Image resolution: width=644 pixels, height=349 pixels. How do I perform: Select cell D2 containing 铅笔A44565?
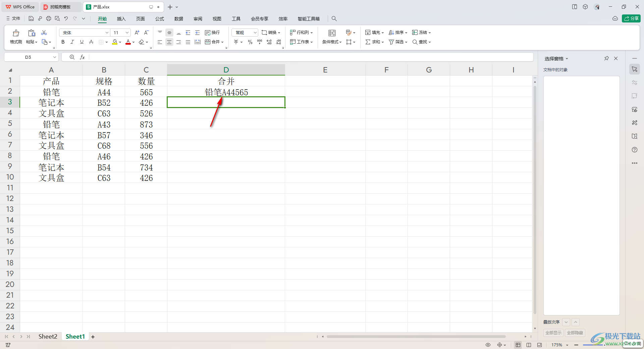(226, 92)
